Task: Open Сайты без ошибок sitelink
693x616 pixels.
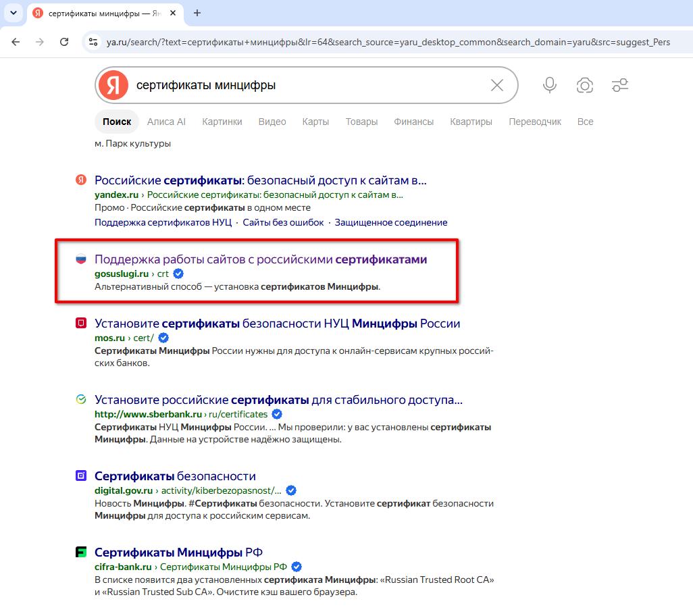Action: (283, 222)
